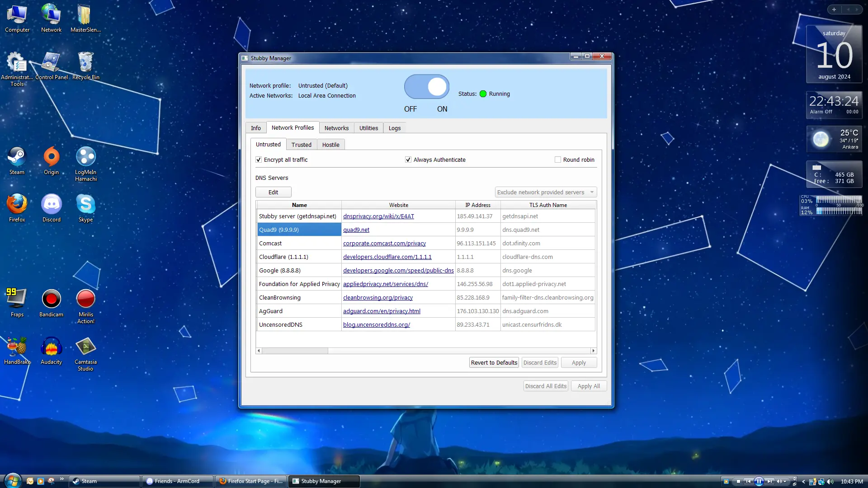Open the Network desktop icon
Image resolution: width=868 pixels, height=488 pixels.
51,19
